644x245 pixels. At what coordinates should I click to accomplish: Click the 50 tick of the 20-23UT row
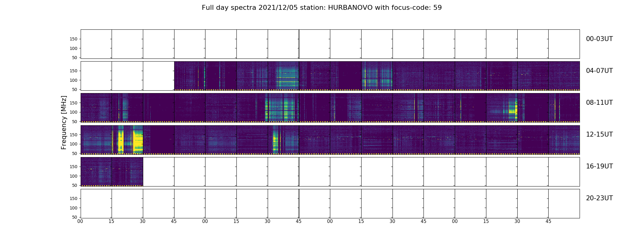pyautogui.click(x=75, y=217)
